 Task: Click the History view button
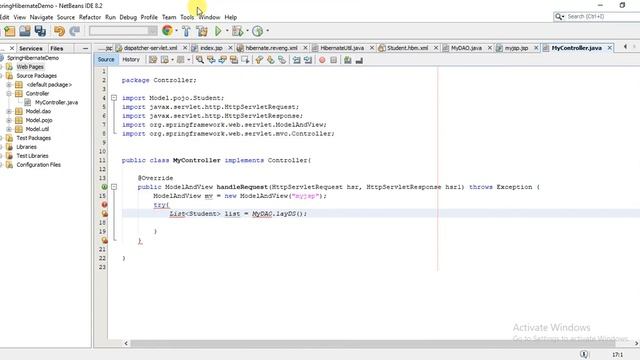click(x=131, y=60)
